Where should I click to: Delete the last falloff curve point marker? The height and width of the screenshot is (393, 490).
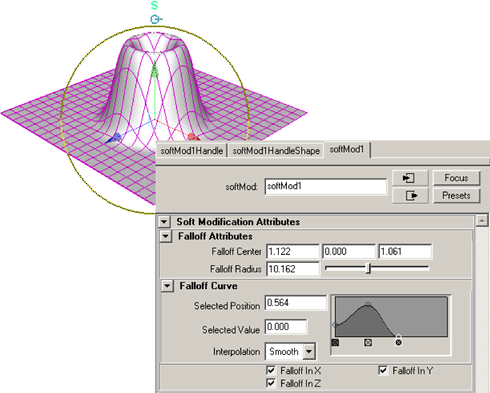[398, 342]
